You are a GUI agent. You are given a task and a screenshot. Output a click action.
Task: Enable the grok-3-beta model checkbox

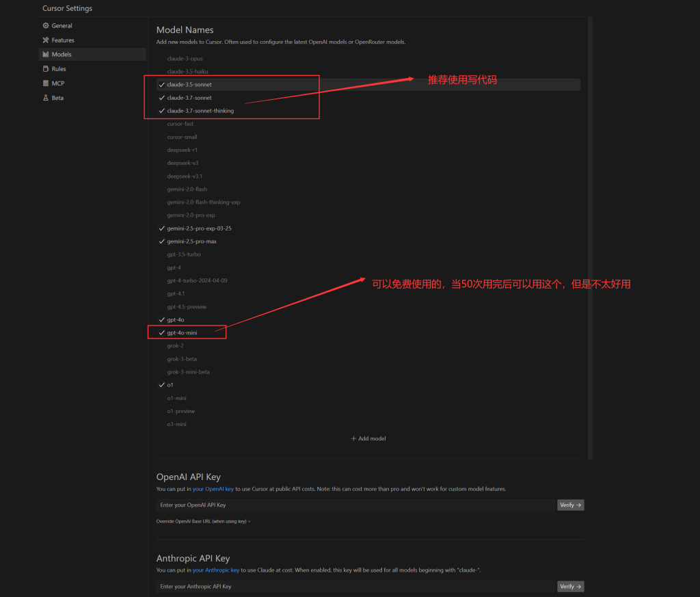point(161,359)
